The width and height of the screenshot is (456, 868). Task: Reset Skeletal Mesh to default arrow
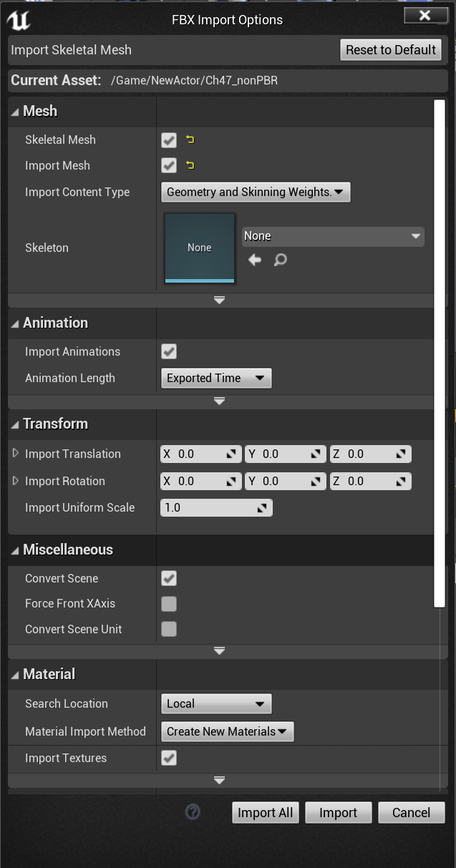(190, 140)
